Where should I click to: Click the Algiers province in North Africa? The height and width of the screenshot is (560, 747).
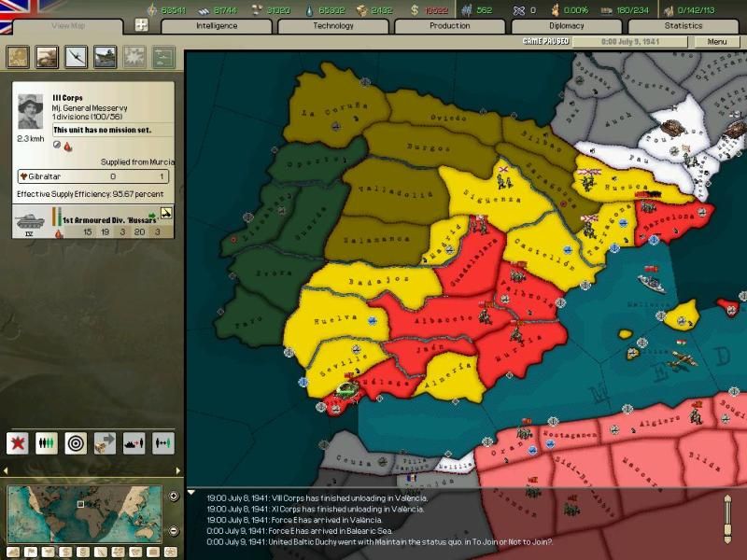coord(660,422)
